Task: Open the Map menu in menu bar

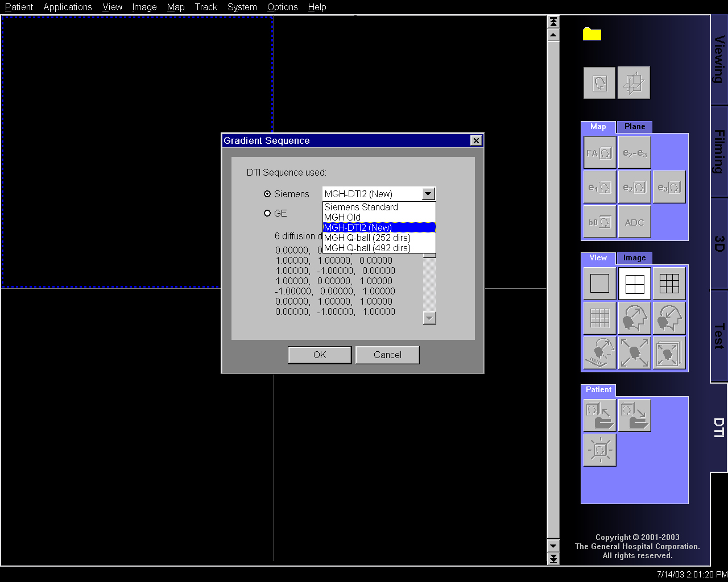Action: click(176, 7)
